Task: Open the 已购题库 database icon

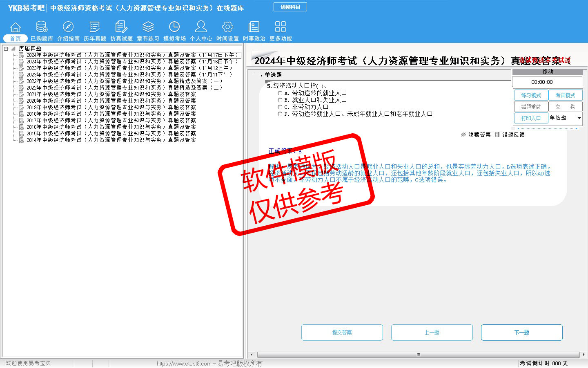Action: point(42,27)
